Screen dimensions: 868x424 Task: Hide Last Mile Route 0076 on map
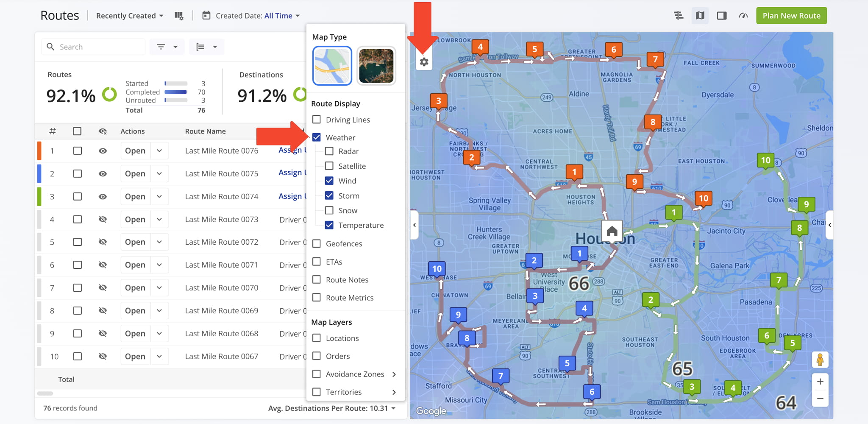click(103, 151)
